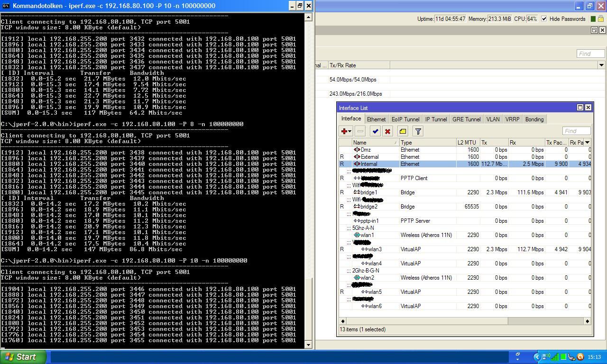This screenshot has height=364, width=607.
Task: Open the column chooser arrow beside Rx Pa
Action: pos(588,142)
